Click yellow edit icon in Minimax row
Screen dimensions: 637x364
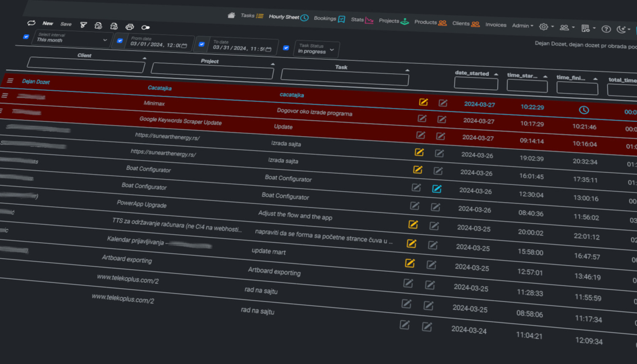pos(423,102)
